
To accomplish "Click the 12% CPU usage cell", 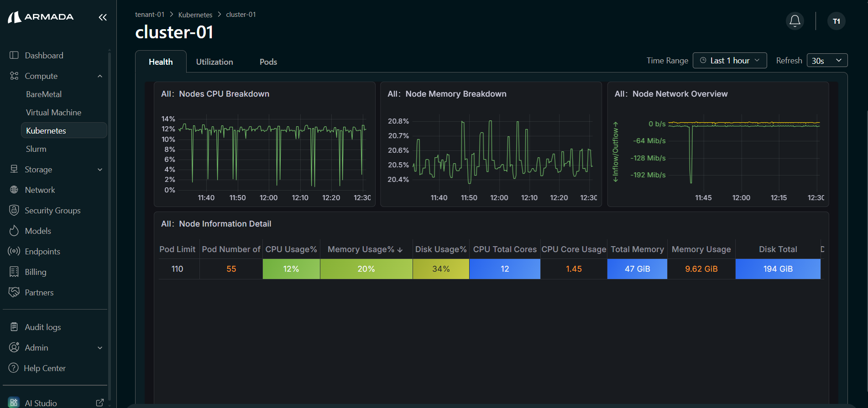I will coord(291,269).
